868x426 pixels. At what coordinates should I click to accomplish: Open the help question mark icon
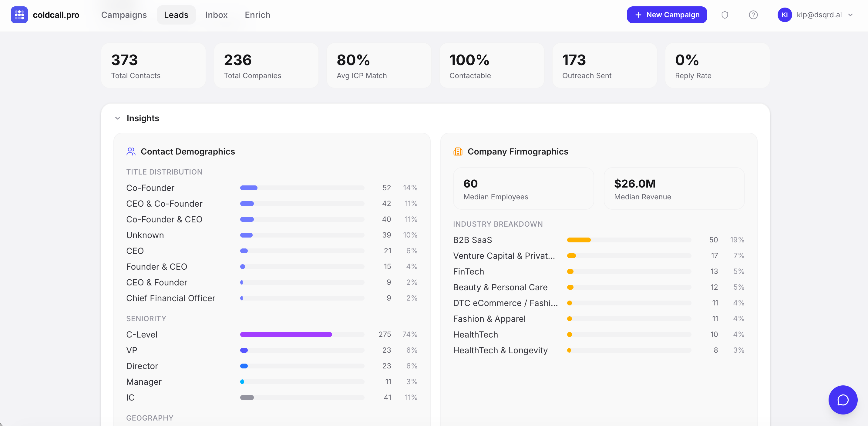pyautogui.click(x=753, y=15)
